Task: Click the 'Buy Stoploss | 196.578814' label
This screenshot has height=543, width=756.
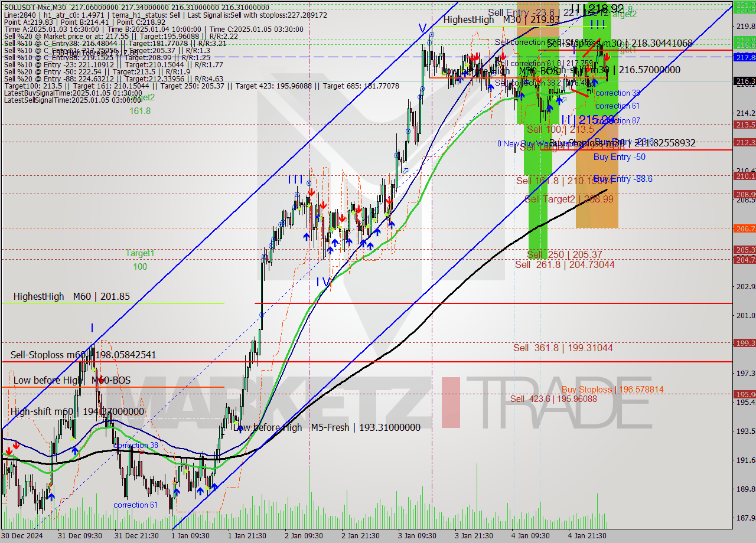Action: (x=612, y=390)
